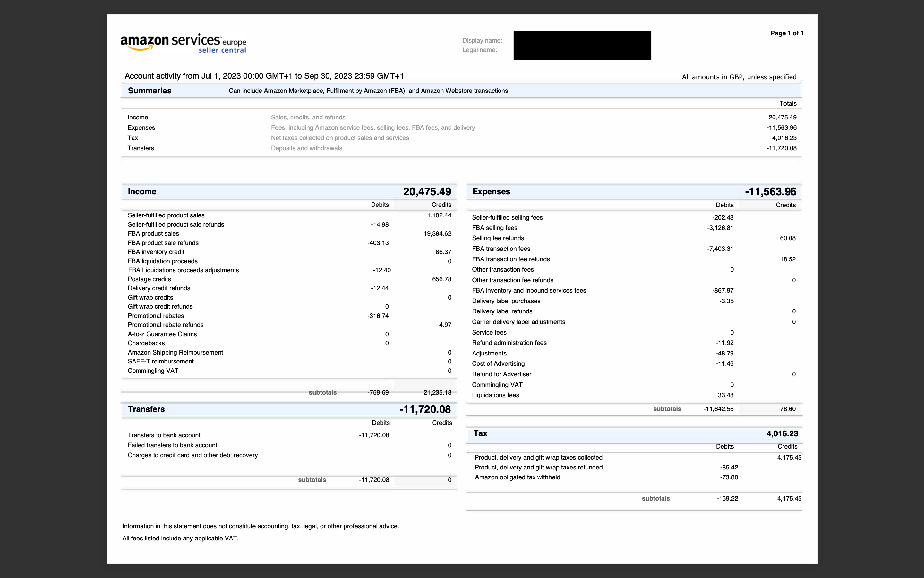Click Expenses description "Fees, including Amazon service fees"
924x578 pixels.
(x=373, y=128)
